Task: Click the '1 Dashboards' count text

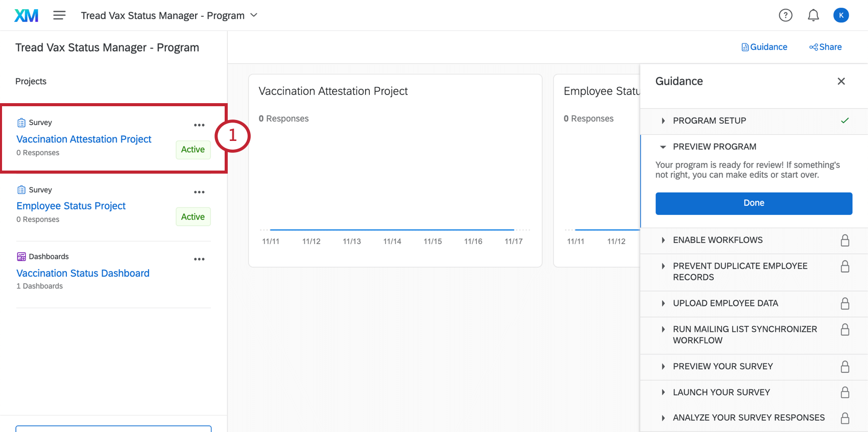Action: click(39, 286)
